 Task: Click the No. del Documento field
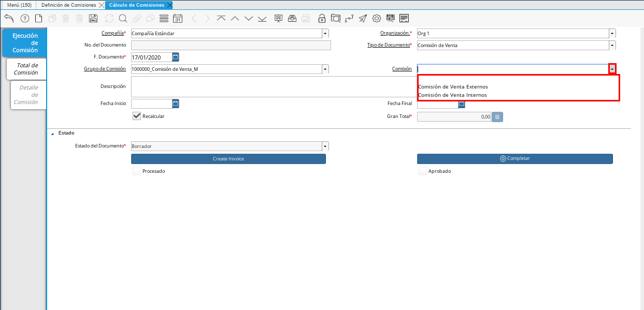(231, 45)
